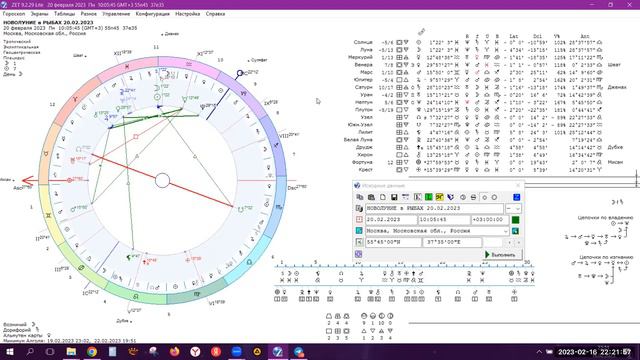Click the green-bordered K icon in dialog toolbar
640x360 pixels.
pos(418,197)
